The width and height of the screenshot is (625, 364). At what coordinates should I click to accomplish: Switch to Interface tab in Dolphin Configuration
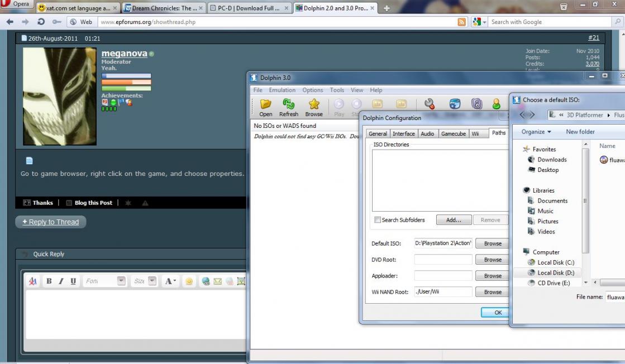[404, 134]
